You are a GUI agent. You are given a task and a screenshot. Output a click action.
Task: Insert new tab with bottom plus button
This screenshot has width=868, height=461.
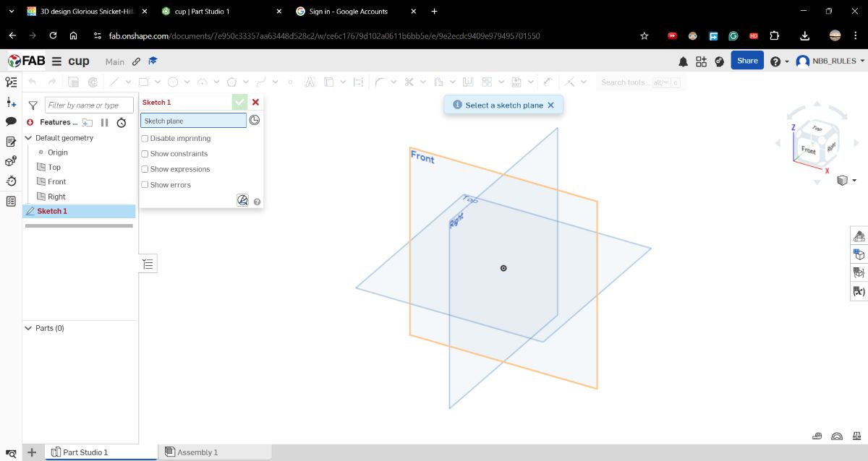pyautogui.click(x=32, y=452)
